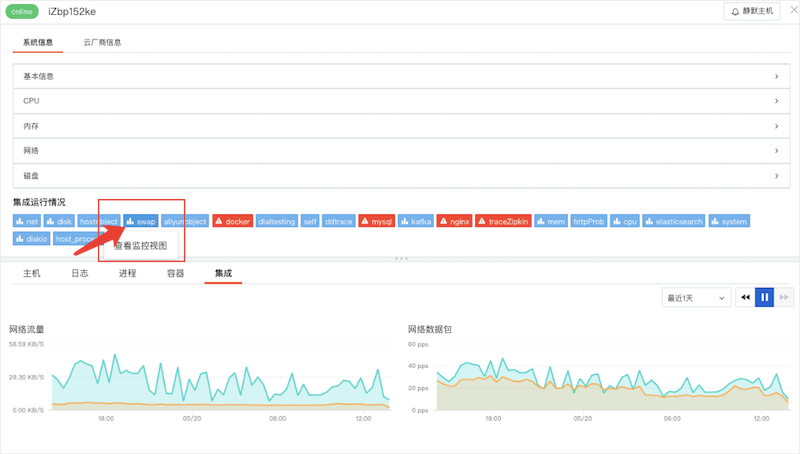Click the mysql warning integration tag

(377, 221)
